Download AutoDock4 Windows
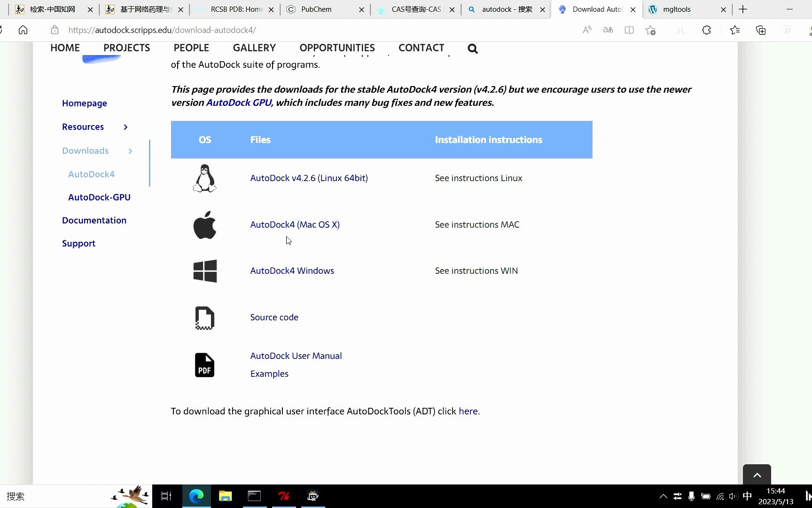This screenshot has width=812, height=508. point(292,271)
